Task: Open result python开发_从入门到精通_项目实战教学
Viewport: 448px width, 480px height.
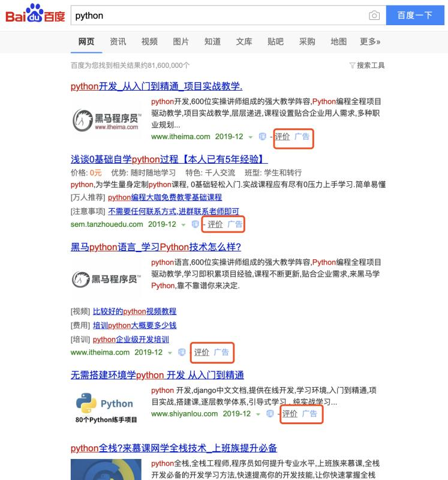Action: coord(157,86)
